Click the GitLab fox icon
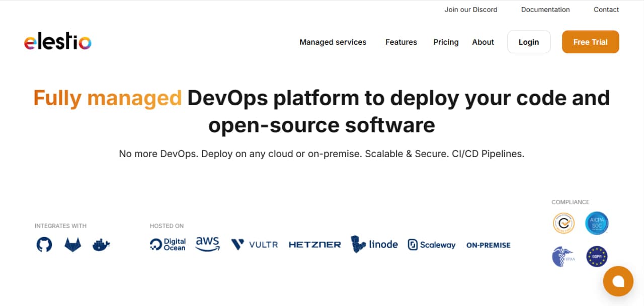Screen dimensions: 644x306 [x=72, y=245]
